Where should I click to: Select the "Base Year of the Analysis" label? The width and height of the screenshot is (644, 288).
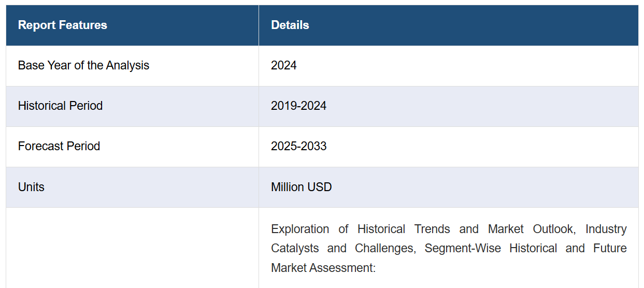(x=83, y=65)
